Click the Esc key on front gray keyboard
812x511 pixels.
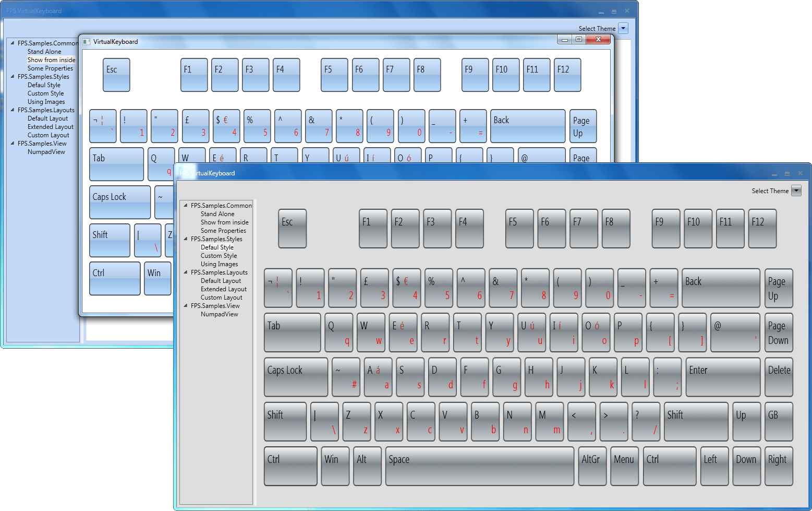point(292,229)
